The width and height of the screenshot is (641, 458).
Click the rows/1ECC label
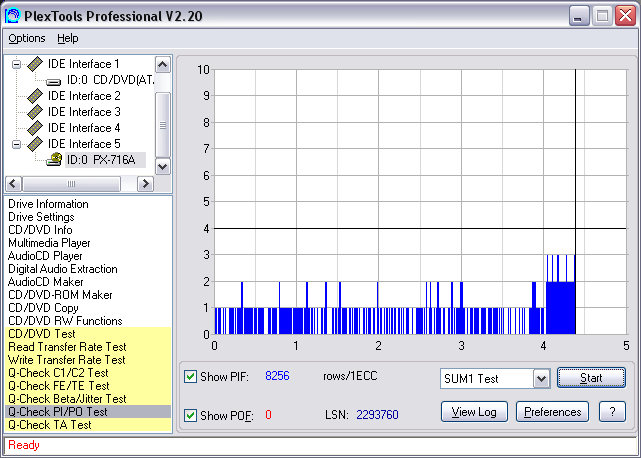[x=350, y=376]
